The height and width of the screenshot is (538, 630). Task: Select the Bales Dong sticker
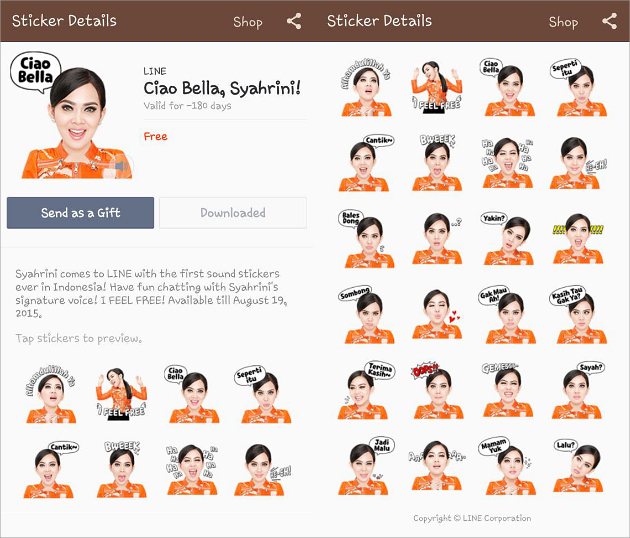click(366, 239)
